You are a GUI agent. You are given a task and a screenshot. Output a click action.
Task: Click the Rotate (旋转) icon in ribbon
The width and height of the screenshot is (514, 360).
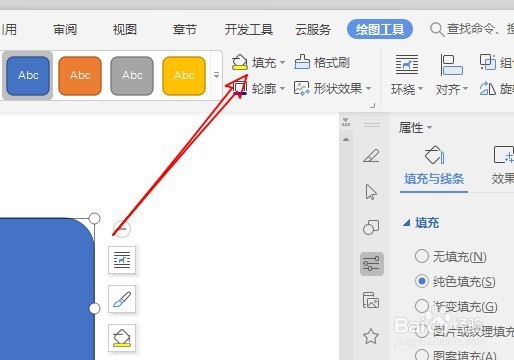pos(488,89)
